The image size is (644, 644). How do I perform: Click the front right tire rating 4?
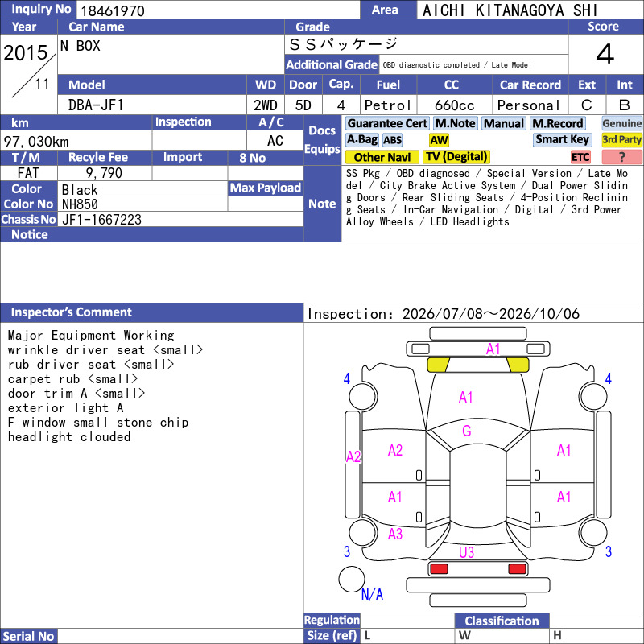click(x=609, y=378)
